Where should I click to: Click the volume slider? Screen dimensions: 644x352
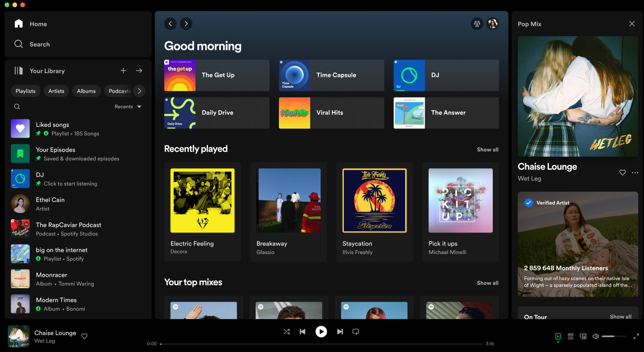pos(614,336)
